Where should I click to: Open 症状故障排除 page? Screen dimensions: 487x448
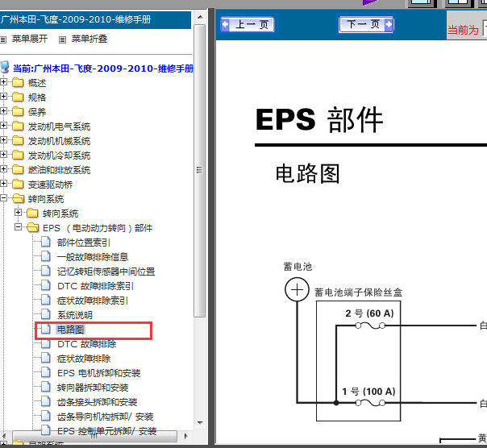click(x=84, y=359)
